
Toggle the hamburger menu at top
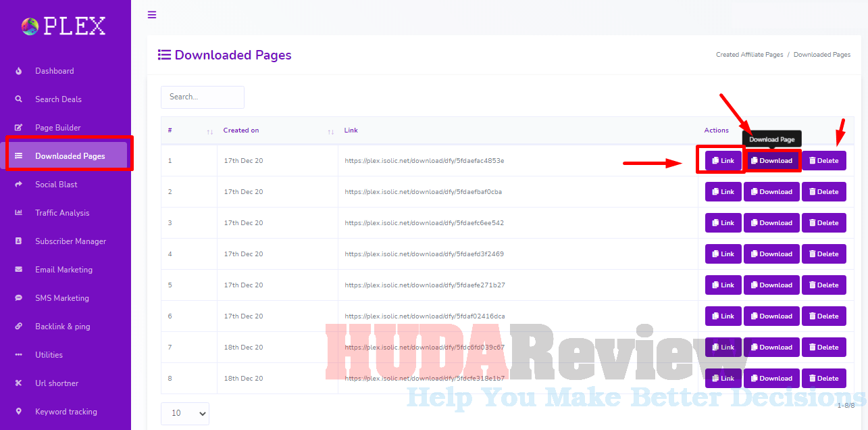tap(152, 15)
